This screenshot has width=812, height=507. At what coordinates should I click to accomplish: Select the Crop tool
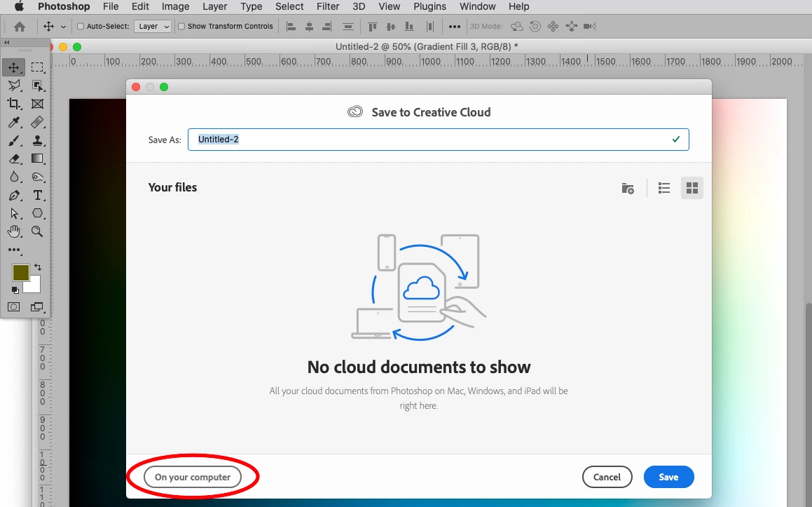click(14, 104)
